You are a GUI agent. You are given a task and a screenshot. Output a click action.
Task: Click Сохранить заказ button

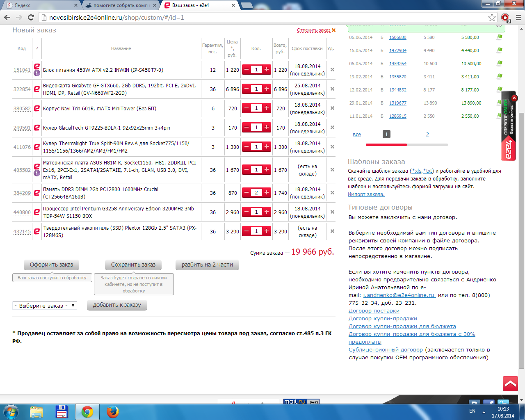tap(133, 265)
